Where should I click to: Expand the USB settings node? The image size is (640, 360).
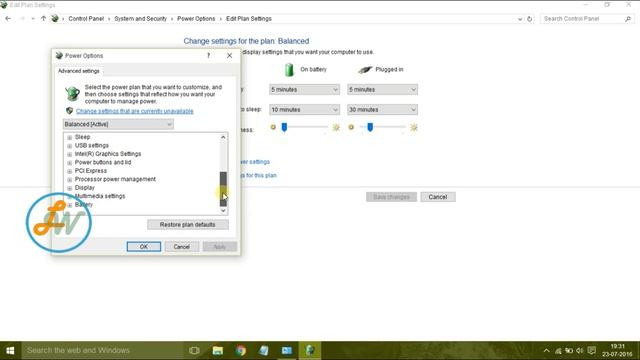[69, 146]
